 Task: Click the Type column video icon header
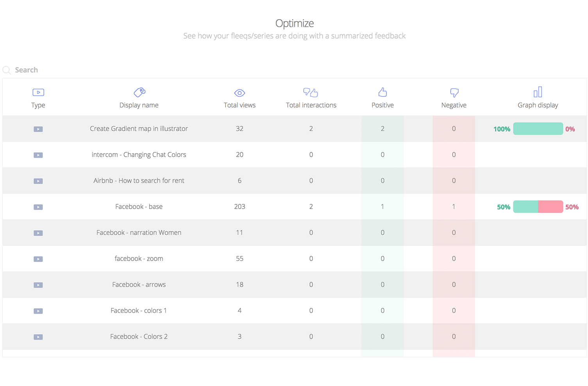tap(38, 92)
